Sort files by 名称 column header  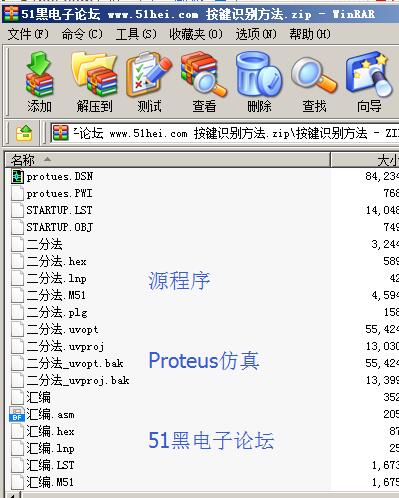pos(168,160)
